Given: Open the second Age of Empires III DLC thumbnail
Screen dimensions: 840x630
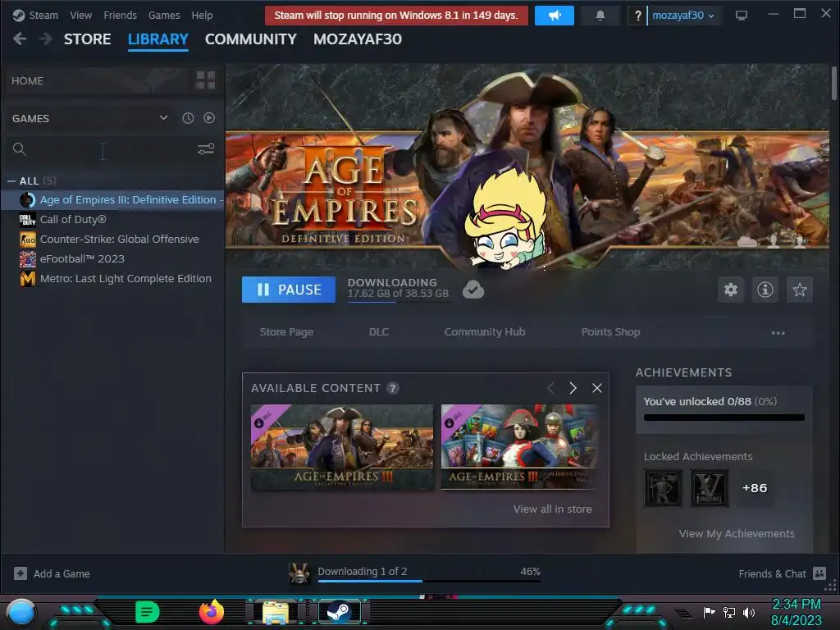Looking at the screenshot, I should click(521, 447).
